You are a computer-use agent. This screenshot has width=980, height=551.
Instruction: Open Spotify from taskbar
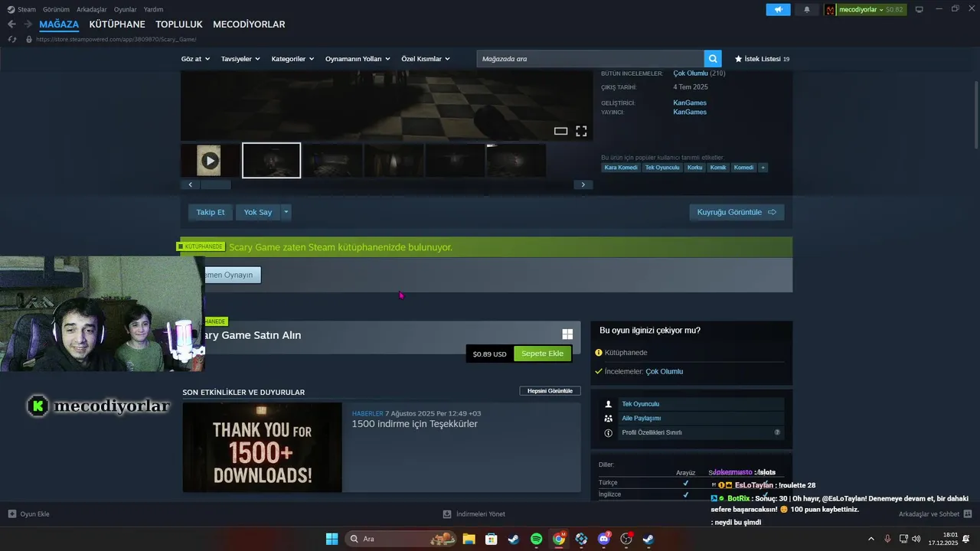click(536, 539)
